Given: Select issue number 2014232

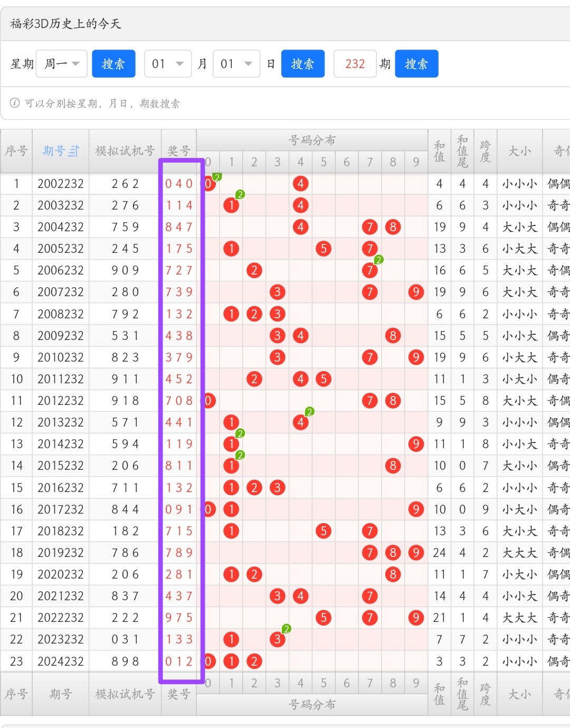Looking at the screenshot, I should point(61,444).
